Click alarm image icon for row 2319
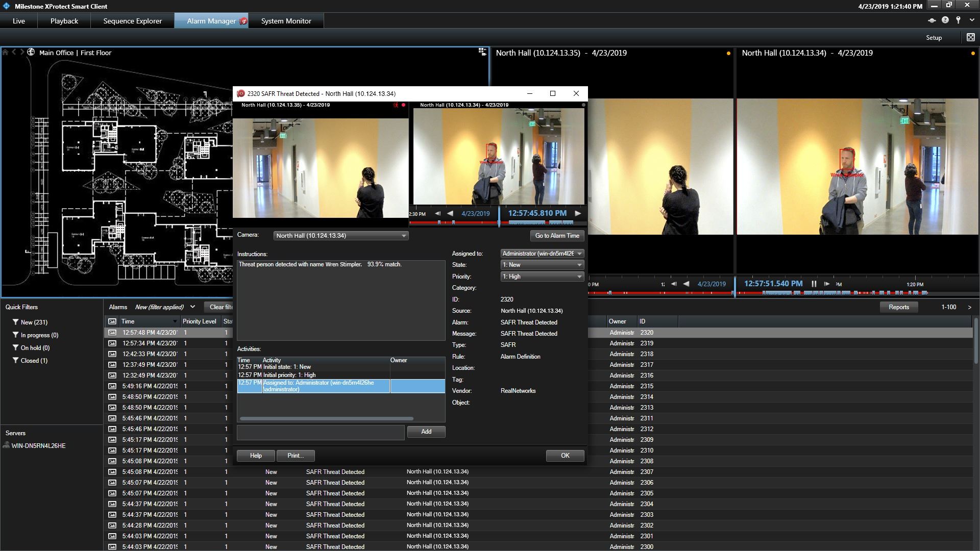This screenshot has width=980, height=551. point(112,343)
